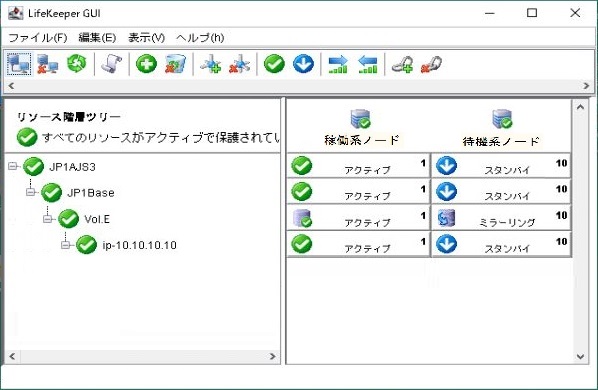Toggle the expander beside ip-10.10.10.10

(x=66, y=245)
